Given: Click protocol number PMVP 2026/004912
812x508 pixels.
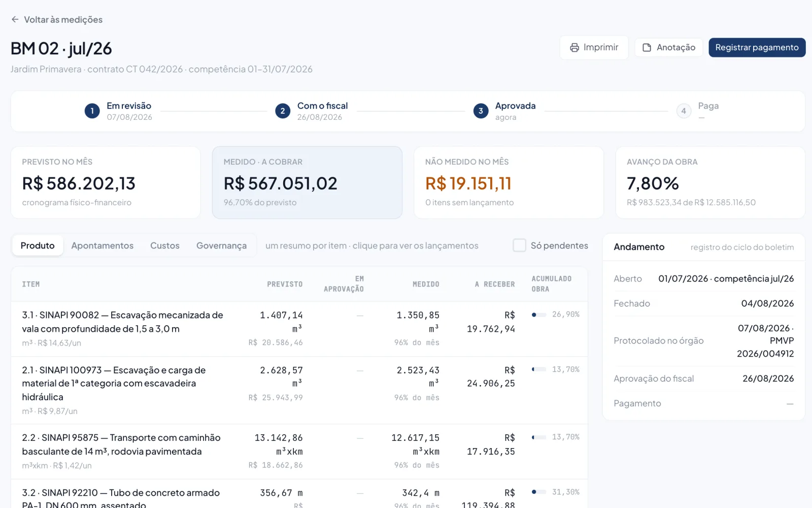Looking at the screenshot, I should click(x=765, y=347).
